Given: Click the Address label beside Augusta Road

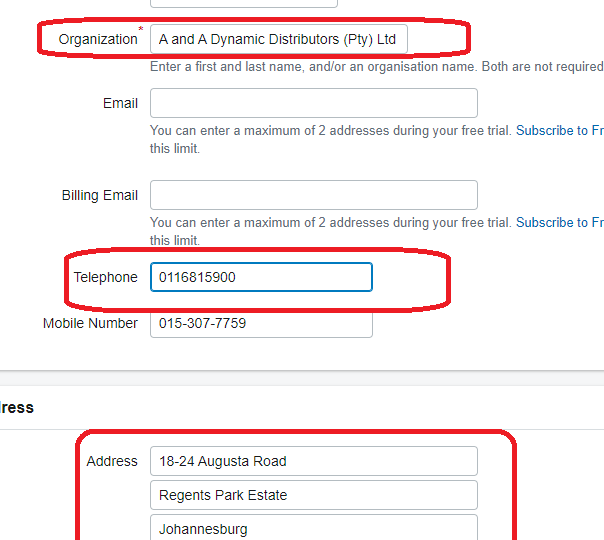Looking at the screenshot, I should click(112, 461).
